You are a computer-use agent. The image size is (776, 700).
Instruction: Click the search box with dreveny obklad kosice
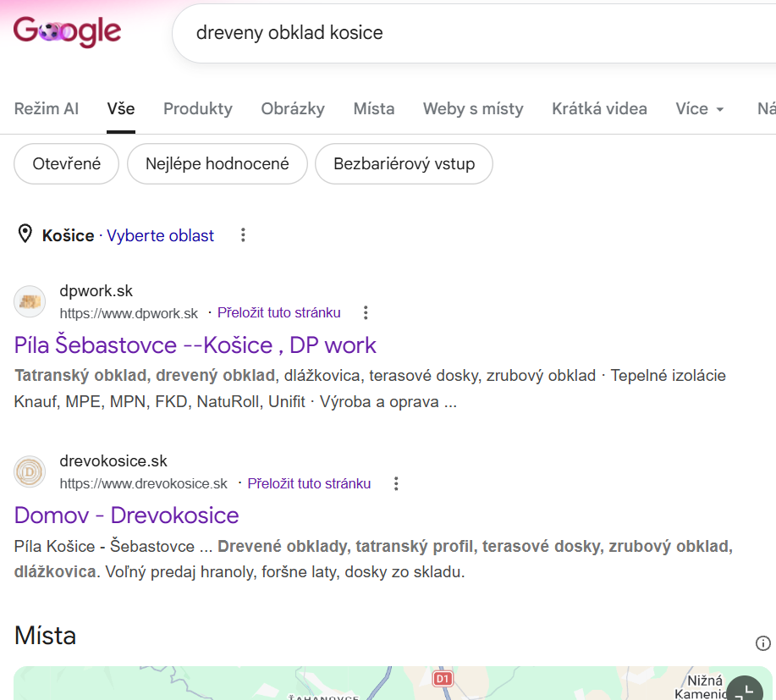click(x=475, y=33)
